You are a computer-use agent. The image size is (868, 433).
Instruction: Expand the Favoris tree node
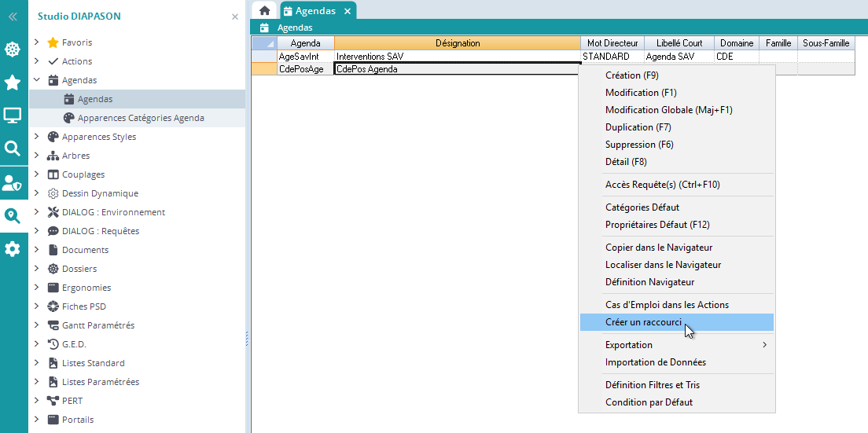click(36, 42)
